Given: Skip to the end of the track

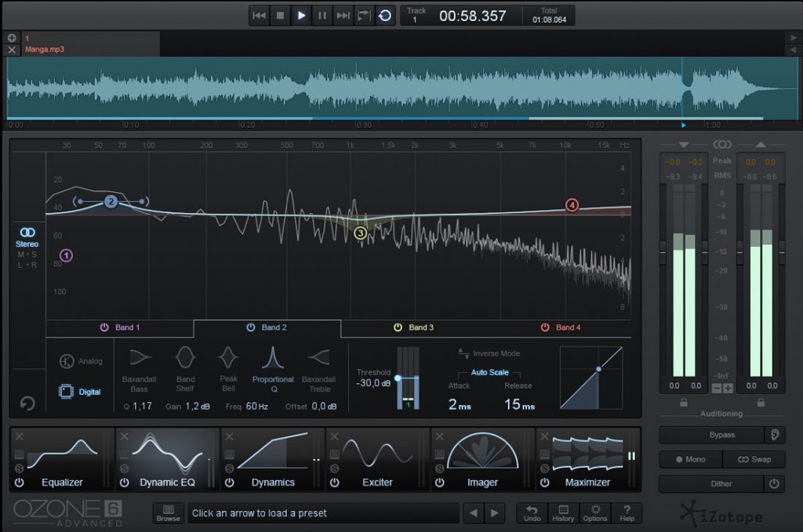Looking at the screenshot, I should point(343,16).
